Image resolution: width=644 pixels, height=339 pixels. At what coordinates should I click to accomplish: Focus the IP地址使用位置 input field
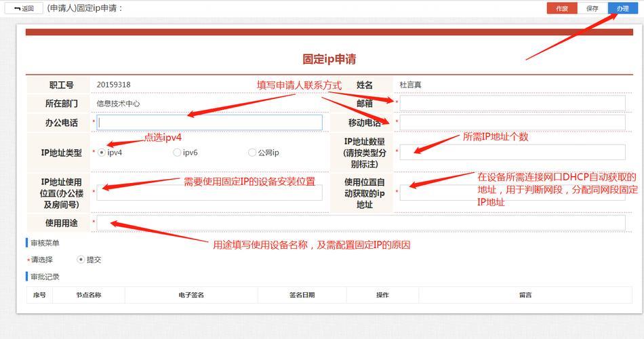(x=209, y=193)
